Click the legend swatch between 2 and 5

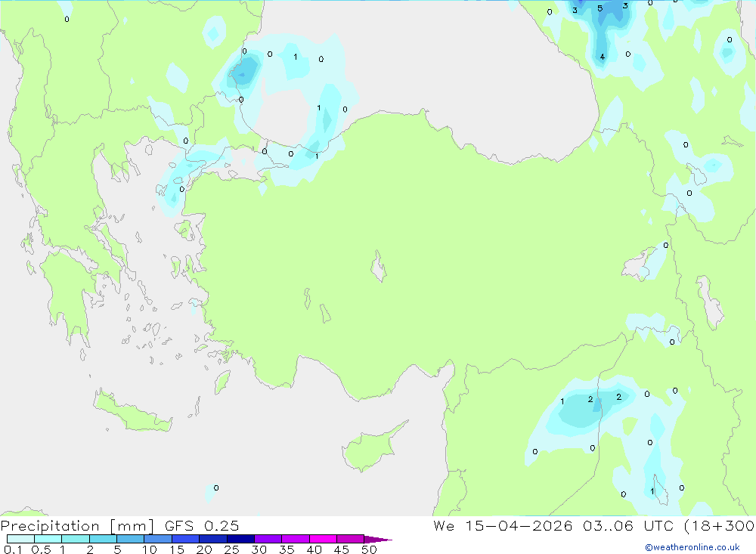click(x=103, y=539)
